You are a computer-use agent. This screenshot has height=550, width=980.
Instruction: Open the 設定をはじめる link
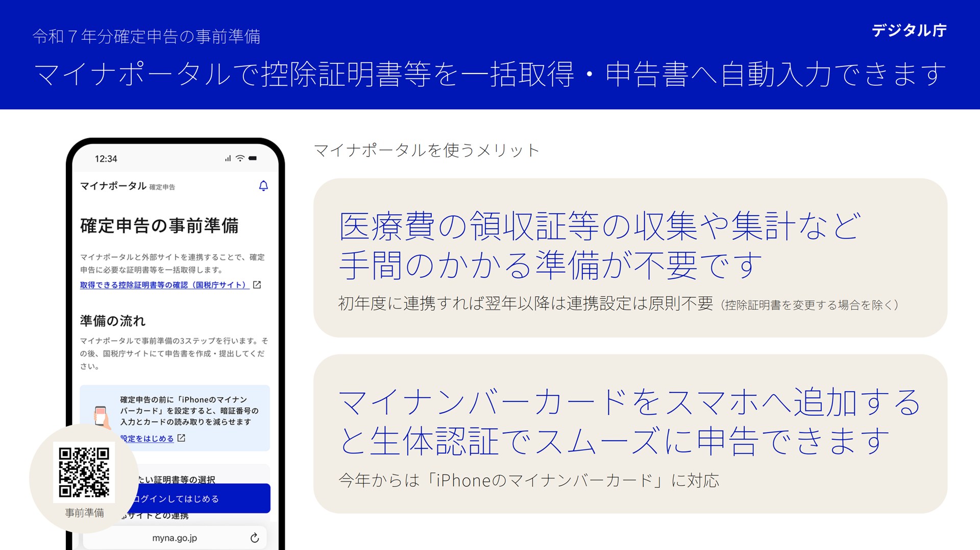point(148,439)
